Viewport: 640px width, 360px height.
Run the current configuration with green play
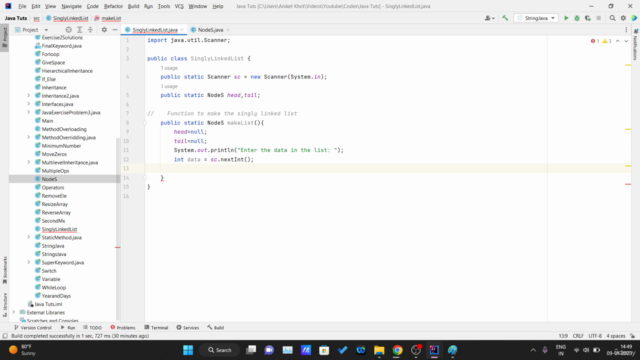[x=566, y=18]
